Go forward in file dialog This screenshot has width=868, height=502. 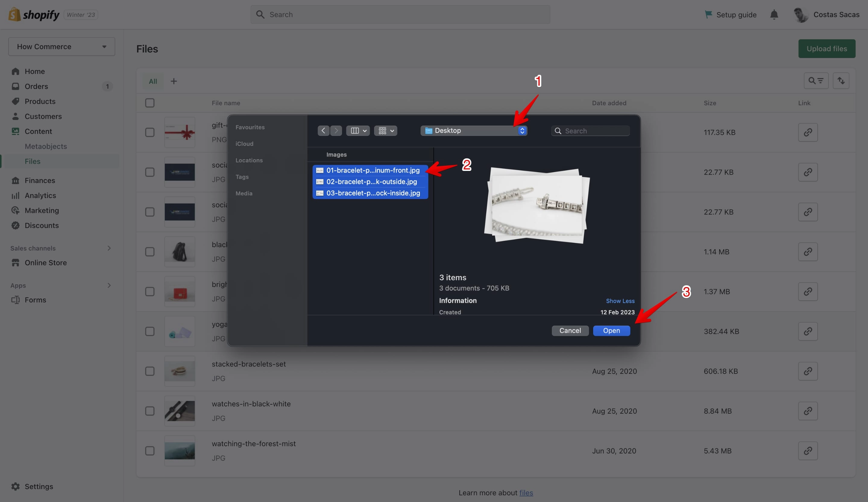click(x=336, y=131)
